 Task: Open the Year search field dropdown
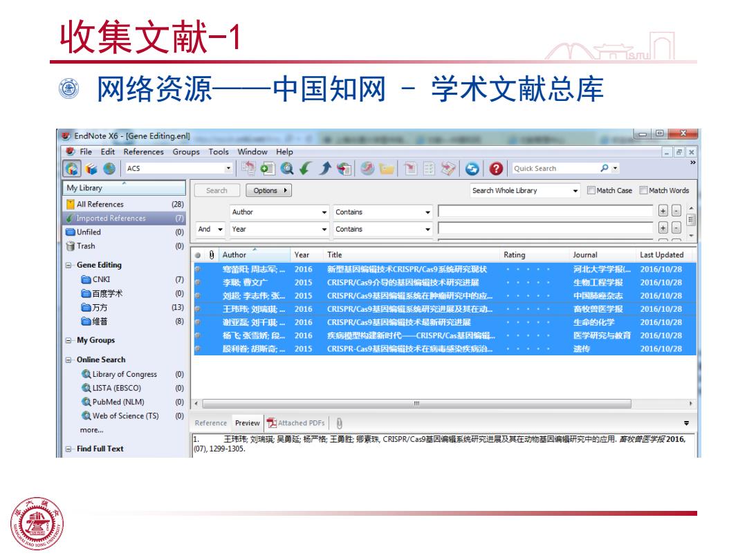[324, 230]
